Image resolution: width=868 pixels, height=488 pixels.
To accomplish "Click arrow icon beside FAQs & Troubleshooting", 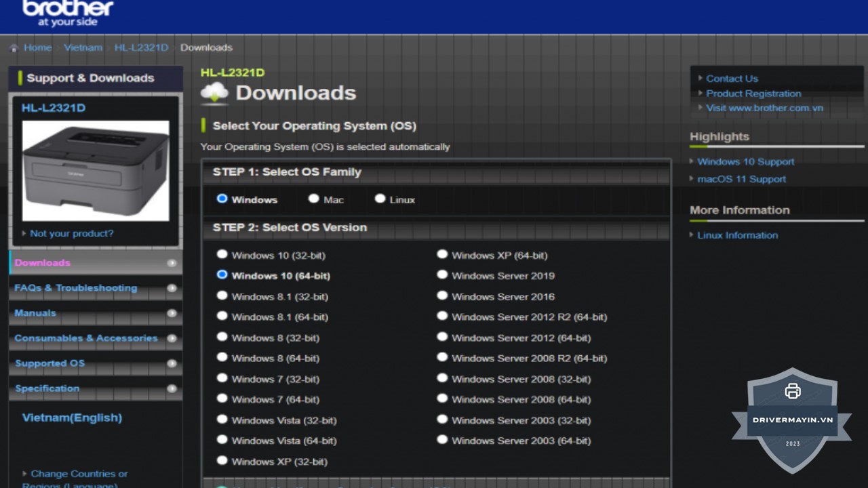I will click(172, 288).
